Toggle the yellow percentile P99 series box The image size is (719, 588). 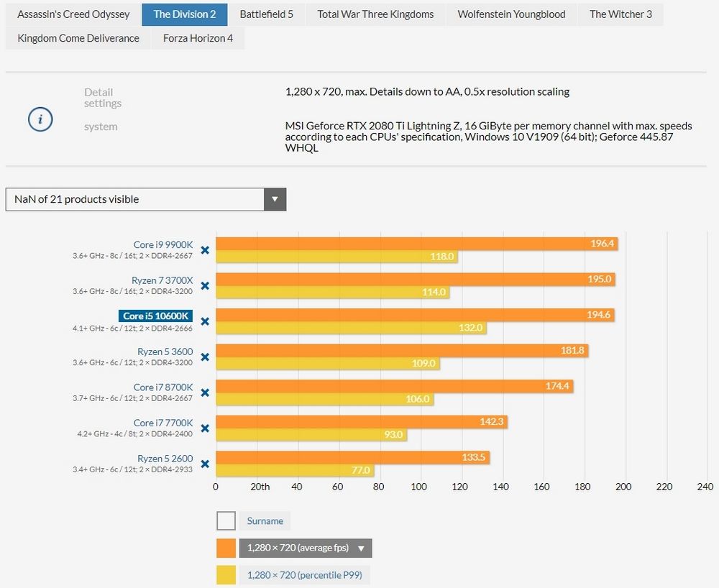tap(226, 574)
